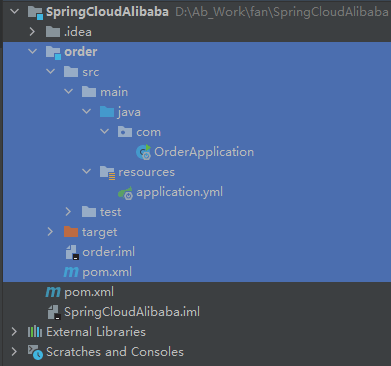Screen dimensions: 391x366
Task: Expand the .idea folder
Action: [32, 32]
